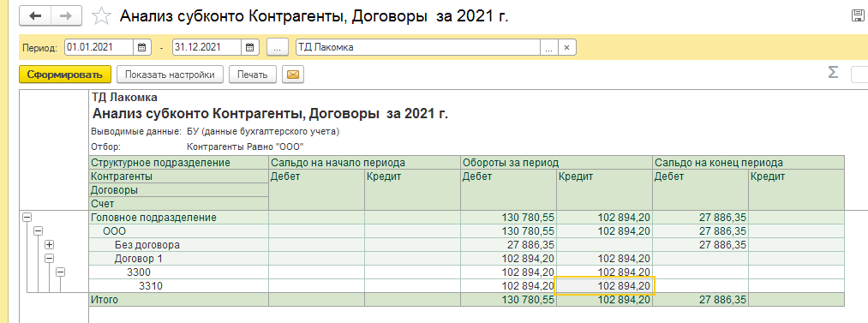Collapse the ООО group row
Screen dimensions: 868x323
pos(39,231)
